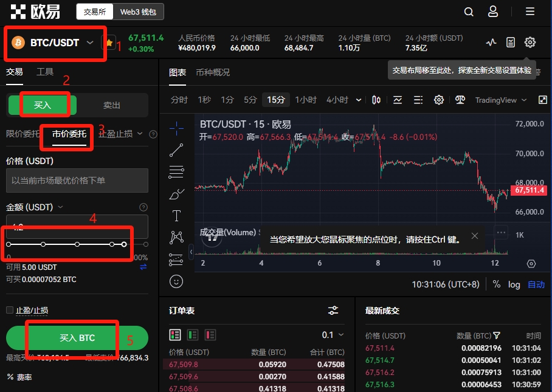Set amount slider to the 50% point

point(77,244)
